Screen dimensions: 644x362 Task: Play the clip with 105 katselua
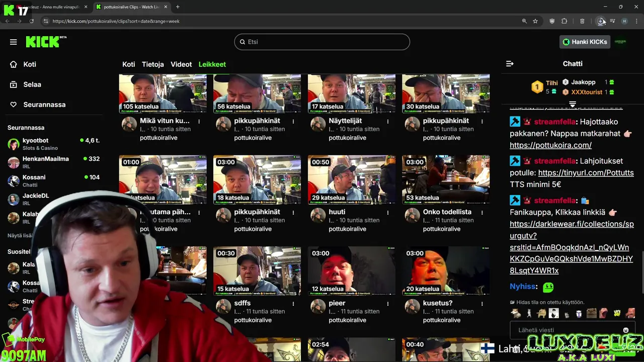[163, 94]
